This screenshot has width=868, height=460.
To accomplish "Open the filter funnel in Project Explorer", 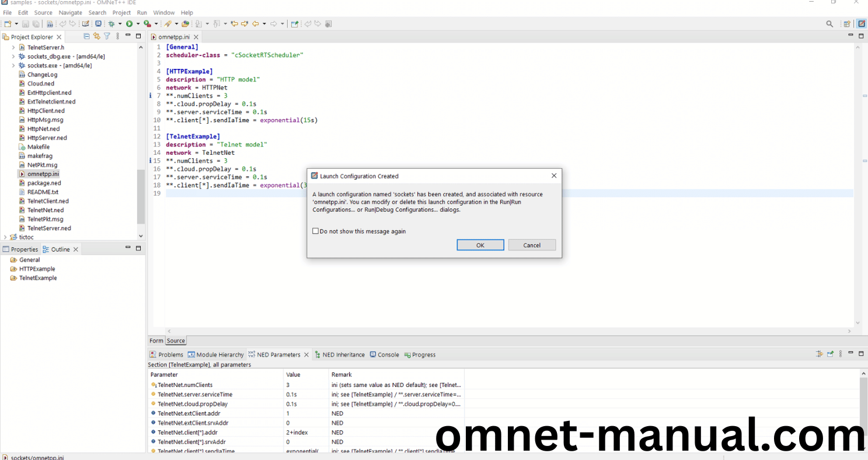I will (x=107, y=36).
